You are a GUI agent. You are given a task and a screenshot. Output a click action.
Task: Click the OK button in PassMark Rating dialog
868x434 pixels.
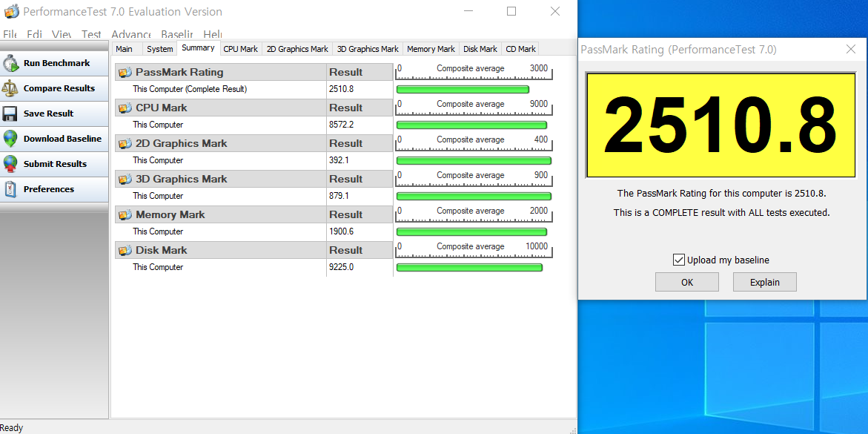(x=687, y=282)
